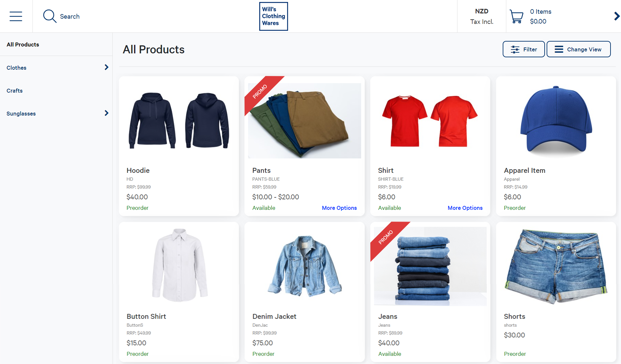Viewport: 621px width, 364px height.
Task: Open the Denim Jacket product image
Action: [x=304, y=266]
